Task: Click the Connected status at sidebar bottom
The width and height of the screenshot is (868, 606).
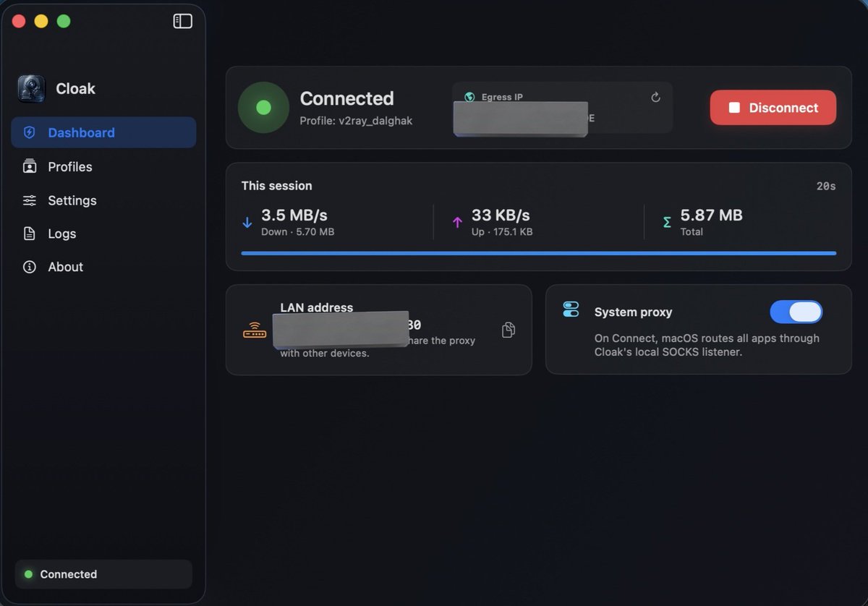Action: [103, 574]
